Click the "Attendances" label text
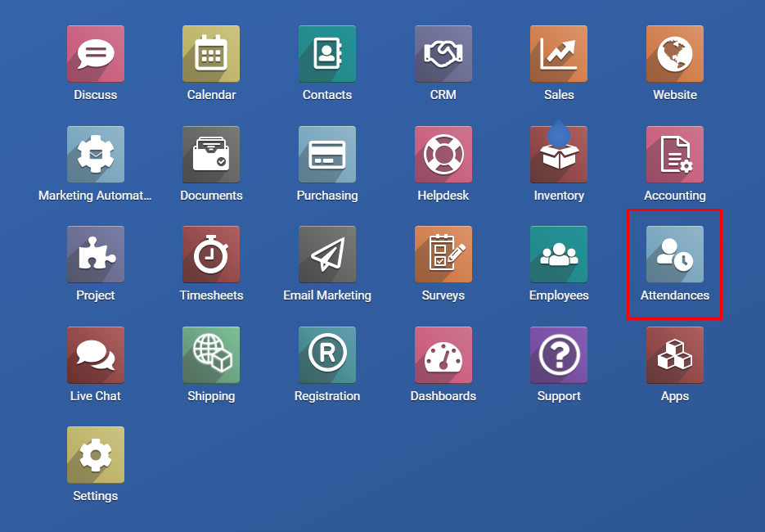Viewport: 765px width, 532px height. tap(675, 295)
